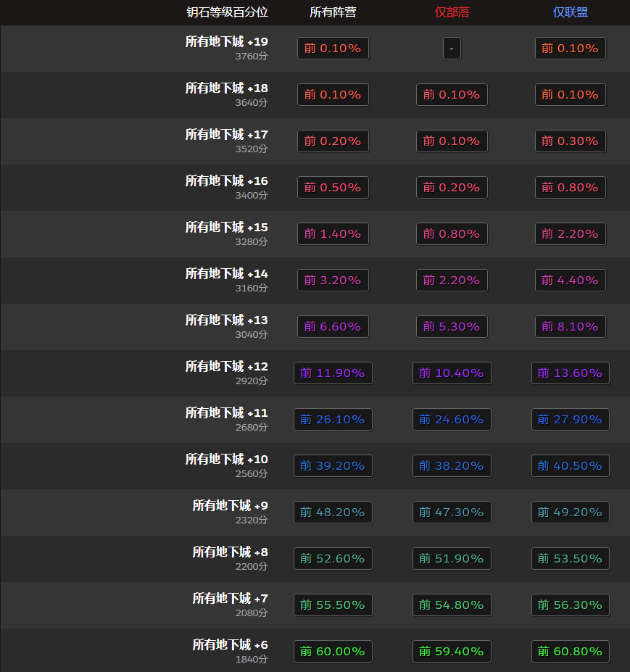Click 前 2.20% for +14 in the 仅部落 column
The height and width of the screenshot is (672, 630).
click(452, 281)
